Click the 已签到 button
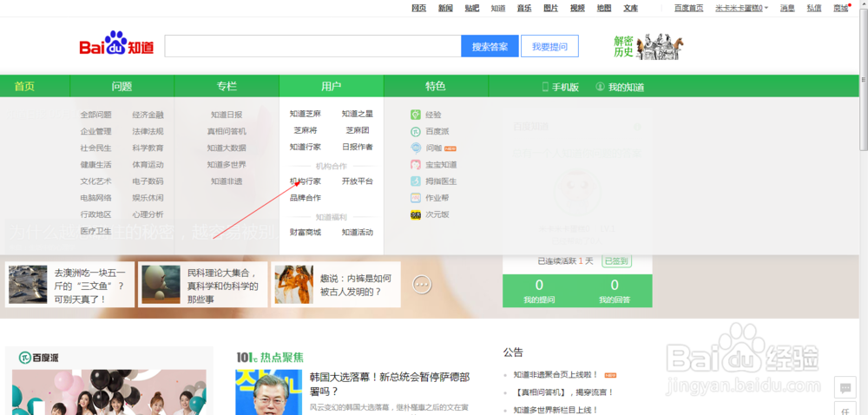Screen dimensions: 868x415 (616, 260)
